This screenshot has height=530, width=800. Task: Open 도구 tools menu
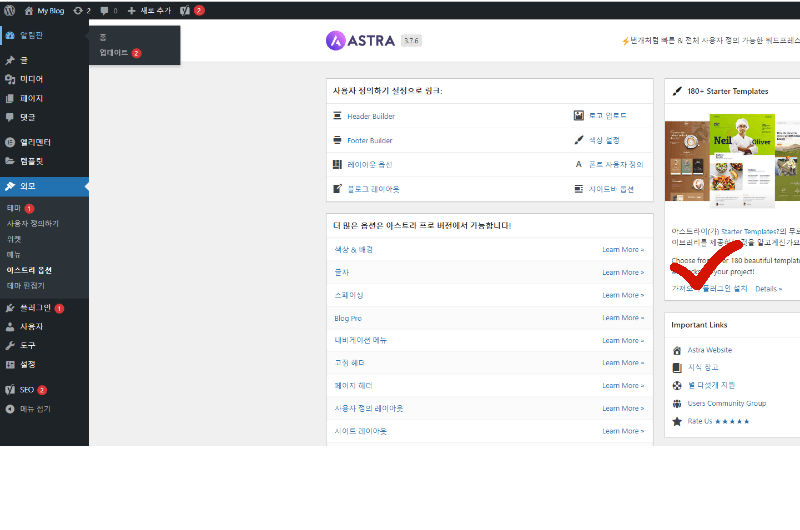click(x=44, y=346)
